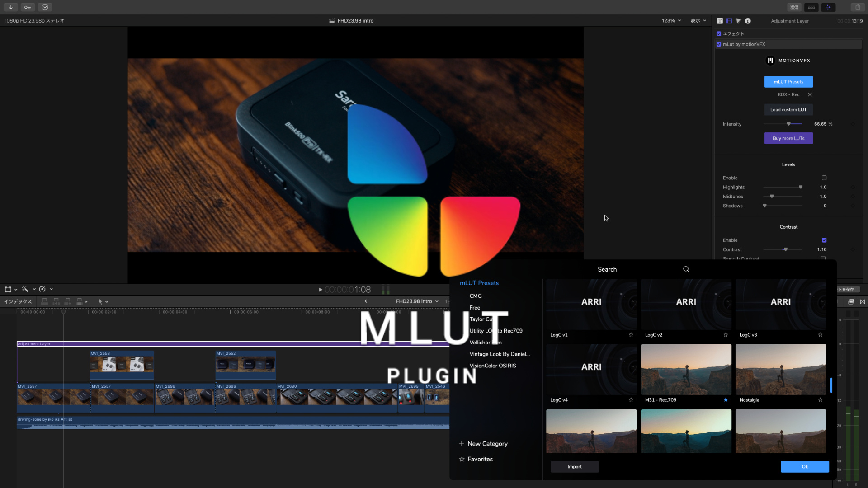Adjust the Shadows slider handle
868x488 pixels.
click(765, 206)
